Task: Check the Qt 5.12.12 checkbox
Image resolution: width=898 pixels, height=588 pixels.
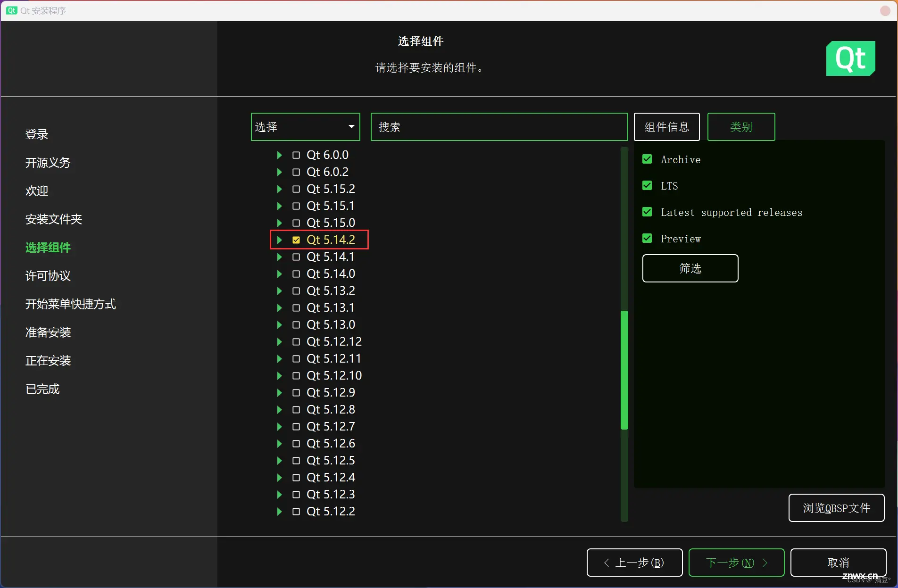Action: (296, 342)
